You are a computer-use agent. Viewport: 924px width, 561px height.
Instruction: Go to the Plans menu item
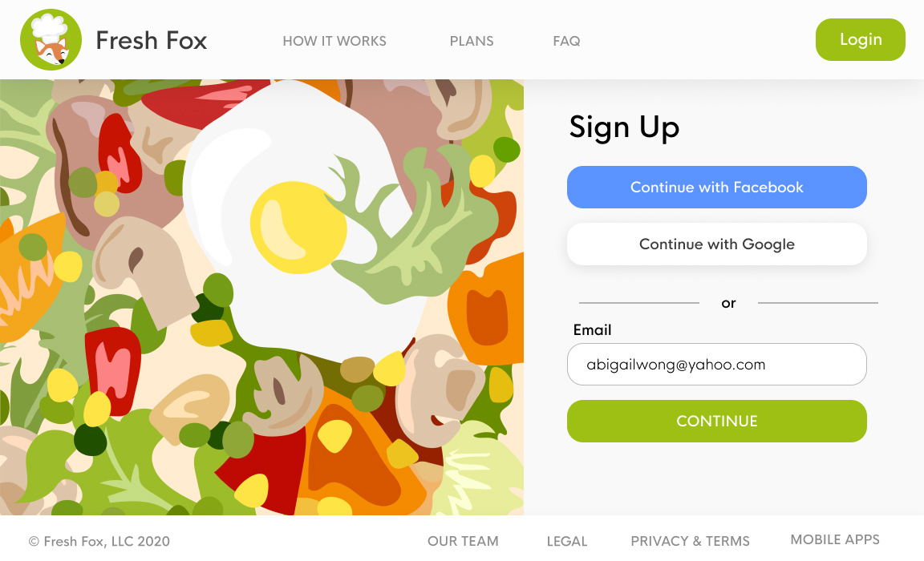click(x=472, y=41)
